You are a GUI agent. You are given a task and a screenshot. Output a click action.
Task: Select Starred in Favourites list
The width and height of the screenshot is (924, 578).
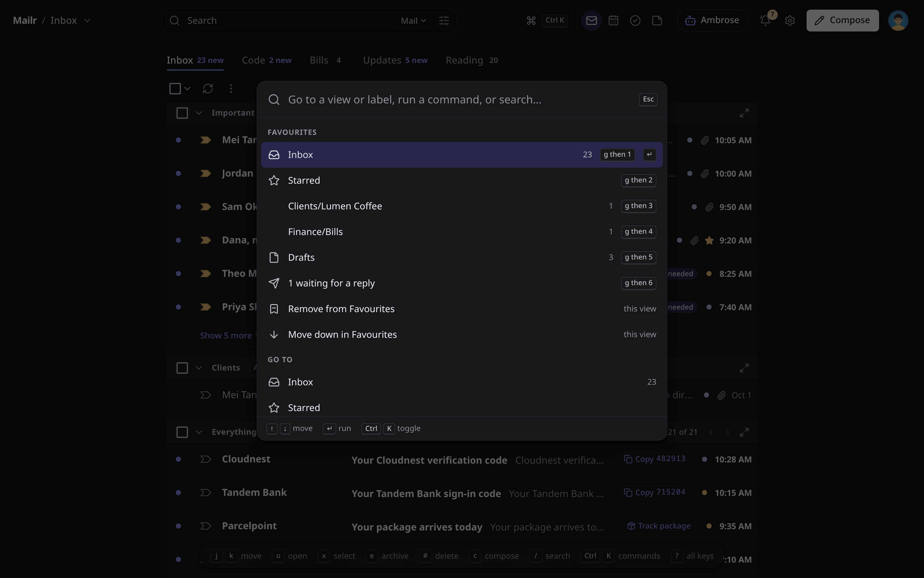(x=462, y=180)
